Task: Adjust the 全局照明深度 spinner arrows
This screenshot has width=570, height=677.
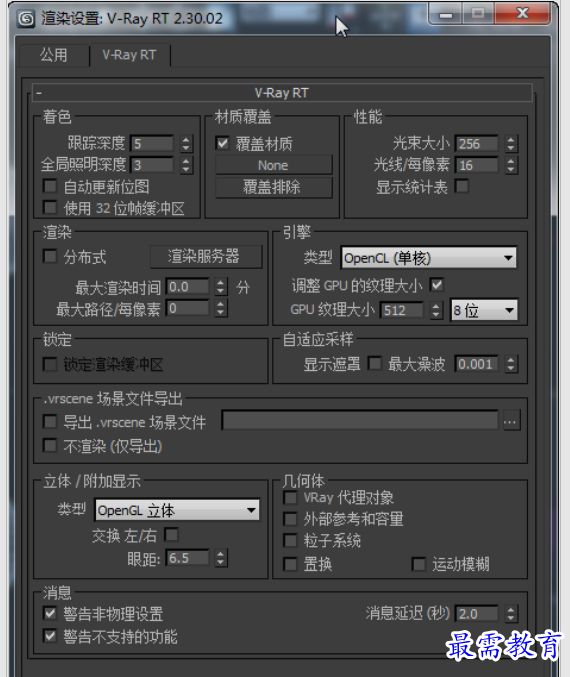Action: point(186,165)
